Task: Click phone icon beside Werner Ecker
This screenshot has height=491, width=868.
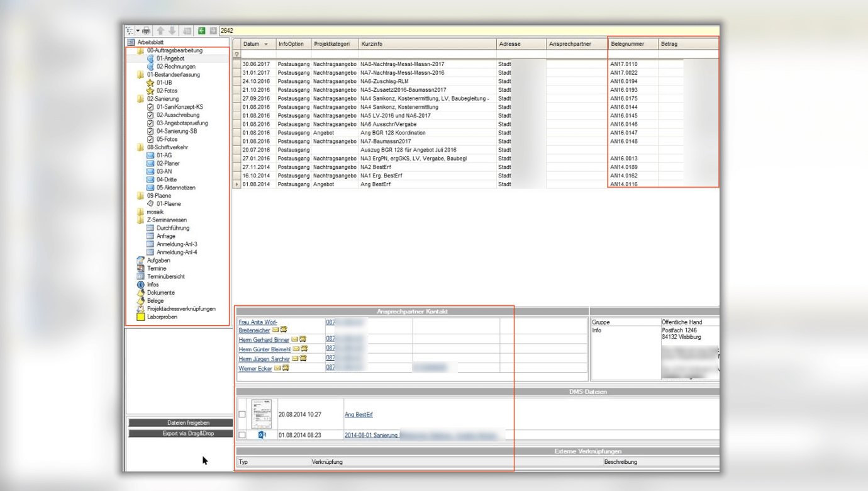Action: point(286,368)
